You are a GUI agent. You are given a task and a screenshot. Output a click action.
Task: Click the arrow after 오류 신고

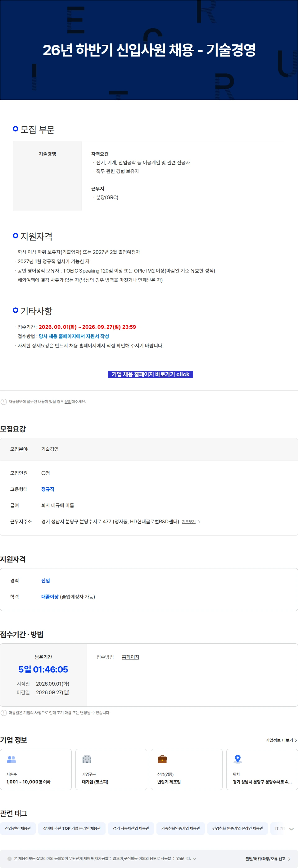[289, 859]
